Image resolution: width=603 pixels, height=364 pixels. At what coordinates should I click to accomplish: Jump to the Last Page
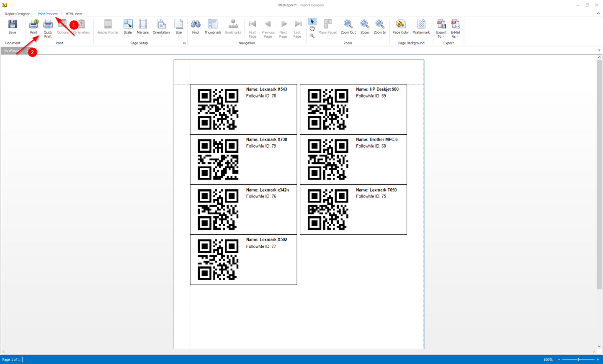(x=297, y=28)
